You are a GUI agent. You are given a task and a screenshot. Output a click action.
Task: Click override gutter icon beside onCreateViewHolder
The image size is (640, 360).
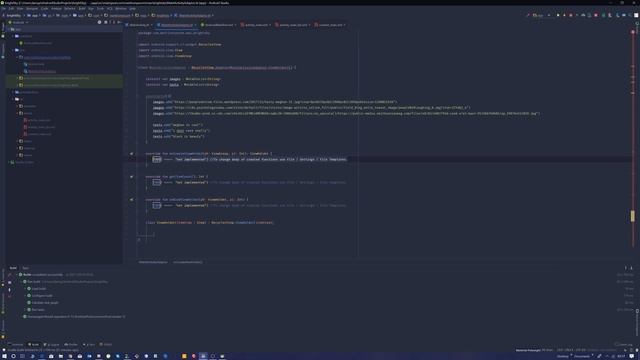coord(131,154)
